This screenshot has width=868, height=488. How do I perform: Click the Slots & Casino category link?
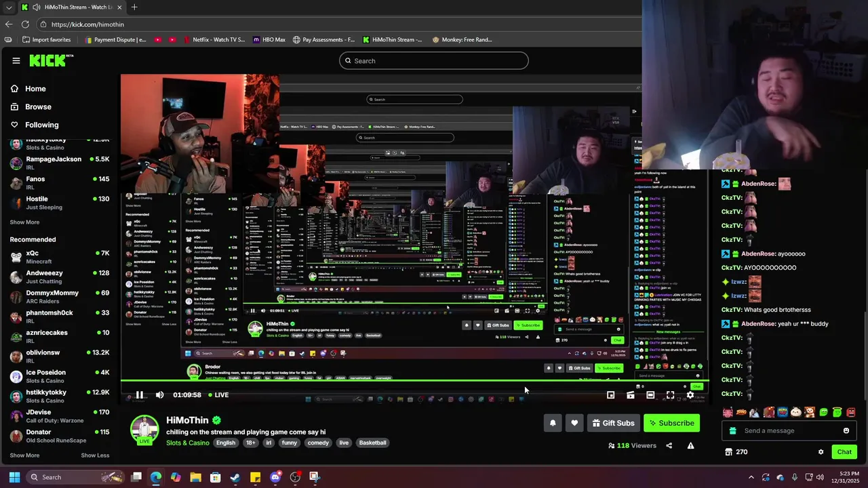point(188,443)
